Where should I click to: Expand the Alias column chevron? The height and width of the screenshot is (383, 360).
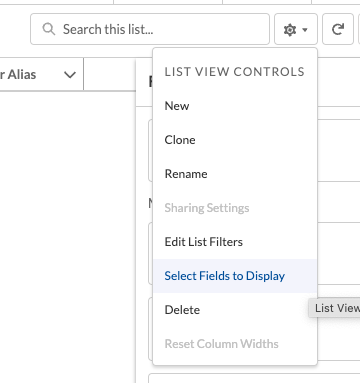tap(70, 75)
